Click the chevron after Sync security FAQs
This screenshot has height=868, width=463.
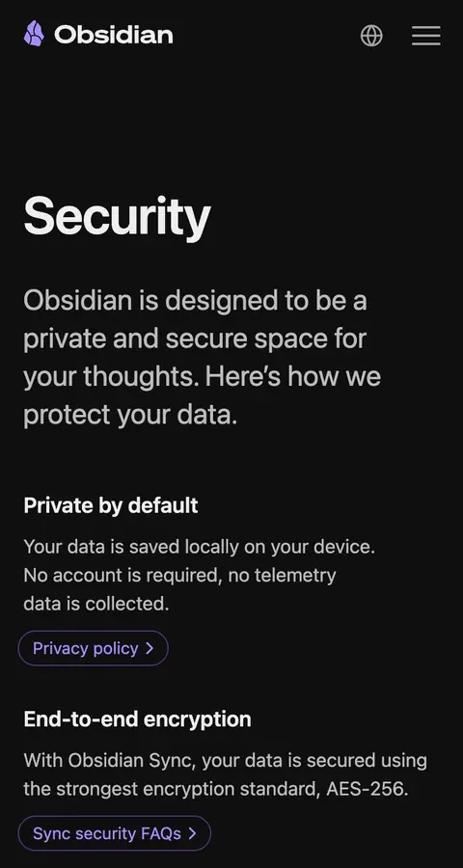[x=192, y=833]
